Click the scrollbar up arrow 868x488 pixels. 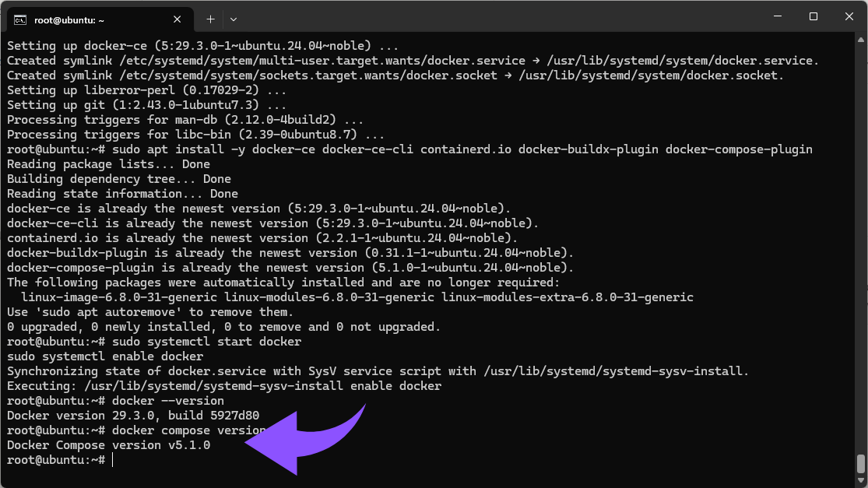[x=860, y=39]
